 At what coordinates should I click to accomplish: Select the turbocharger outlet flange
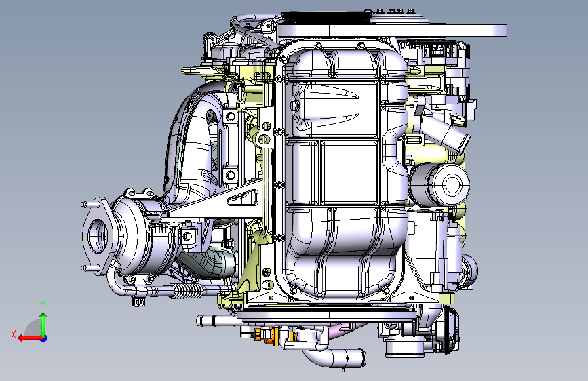pyautogui.click(x=97, y=236)
